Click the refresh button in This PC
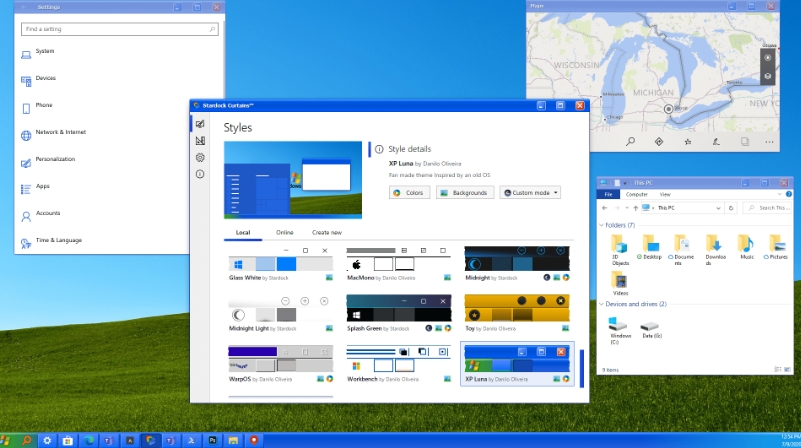Screen dimensions: 801x448 (x=731, y=208)
